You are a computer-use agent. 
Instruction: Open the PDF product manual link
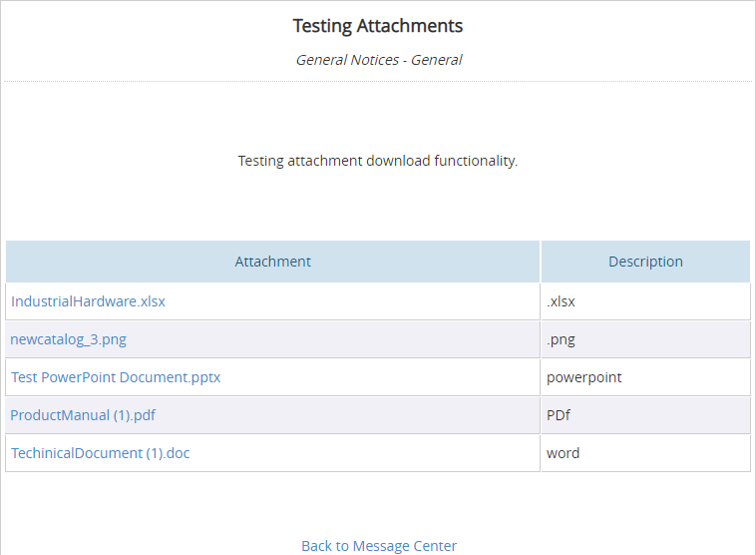[83, 415]
